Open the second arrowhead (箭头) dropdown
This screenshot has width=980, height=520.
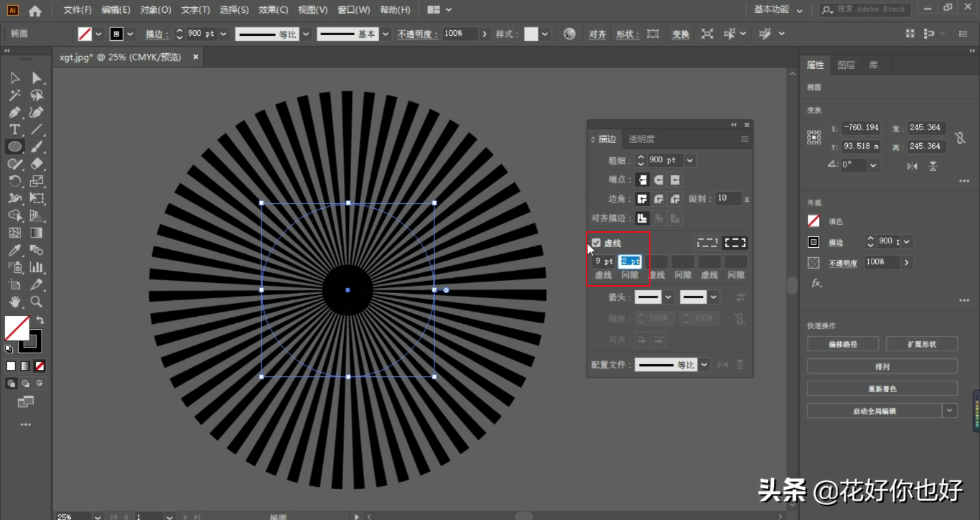[x=713, y=297]
